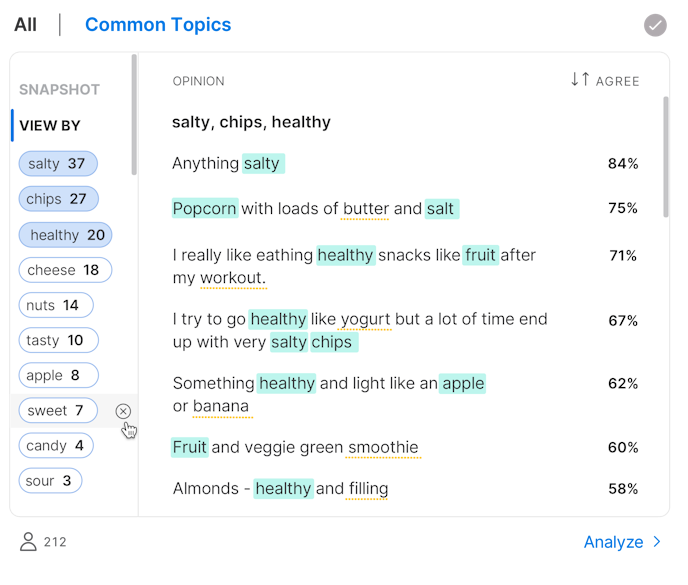
Task: Open Analyze chevron arrow
Action: (x=656, y=542)
